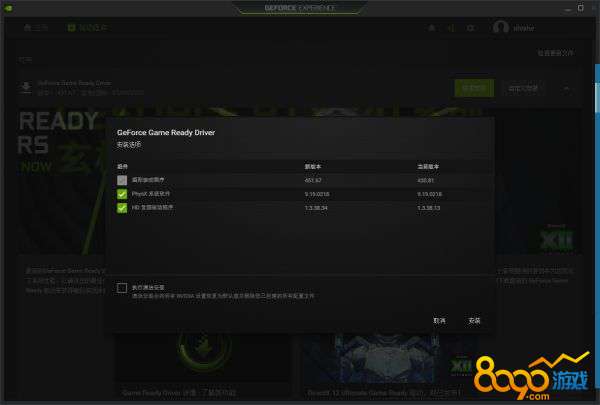Enable the perform clean install checkbox

point(122,288)
